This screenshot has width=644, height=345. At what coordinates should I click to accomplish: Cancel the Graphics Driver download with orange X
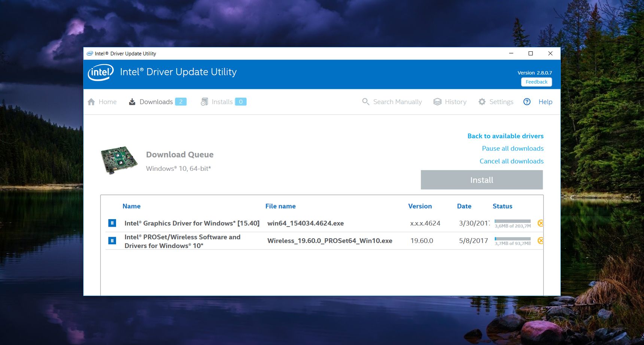tap(540, 223)
